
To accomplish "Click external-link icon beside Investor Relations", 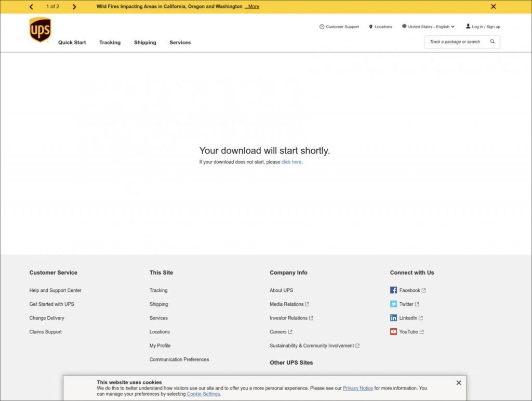I will tap(311, 318).
